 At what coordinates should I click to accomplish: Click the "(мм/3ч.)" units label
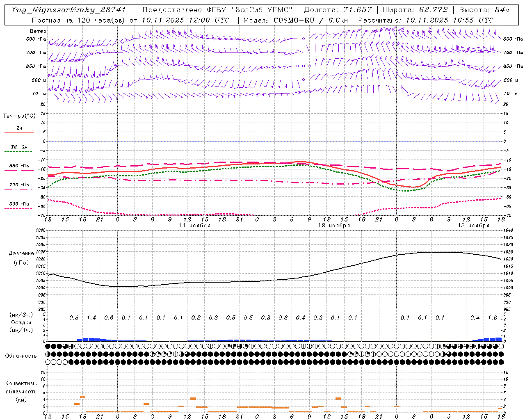(x=21, y=315)
